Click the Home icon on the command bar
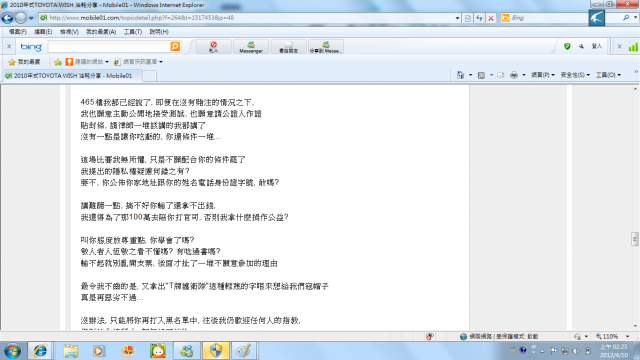The height and width of the screenshot is (360, 640). [x=460, y=75]
